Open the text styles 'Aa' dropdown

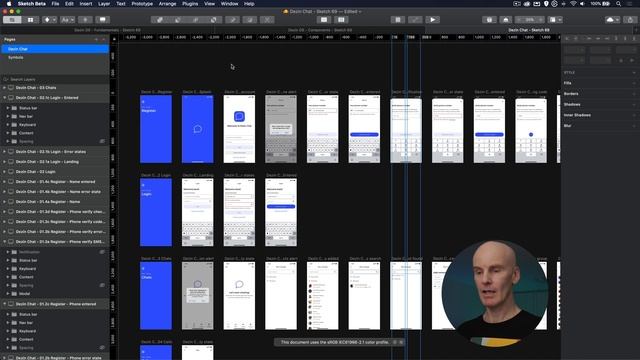(x=67, y=20)
